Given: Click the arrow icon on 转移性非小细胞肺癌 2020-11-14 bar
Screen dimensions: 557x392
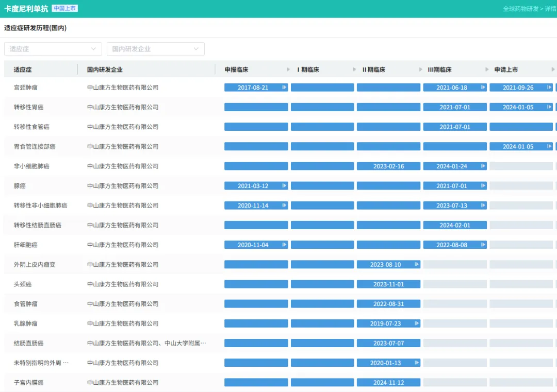Looking at the screenshot, I should 284,206.
